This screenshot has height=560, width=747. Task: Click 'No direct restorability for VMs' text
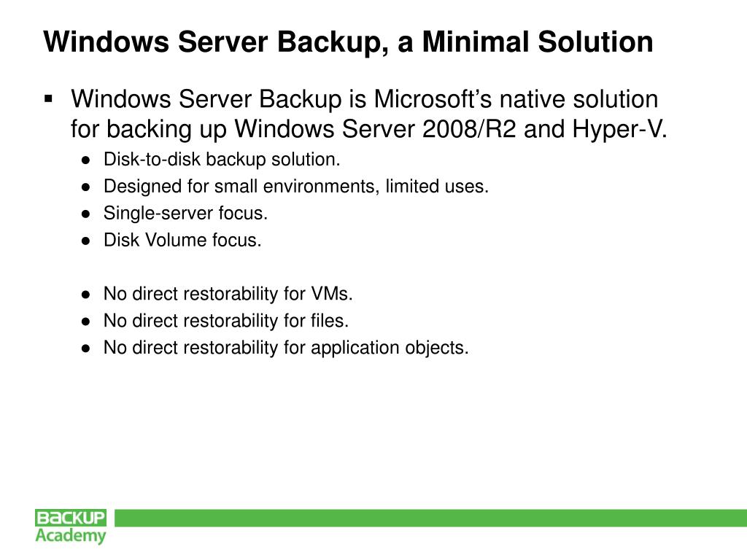228,294
